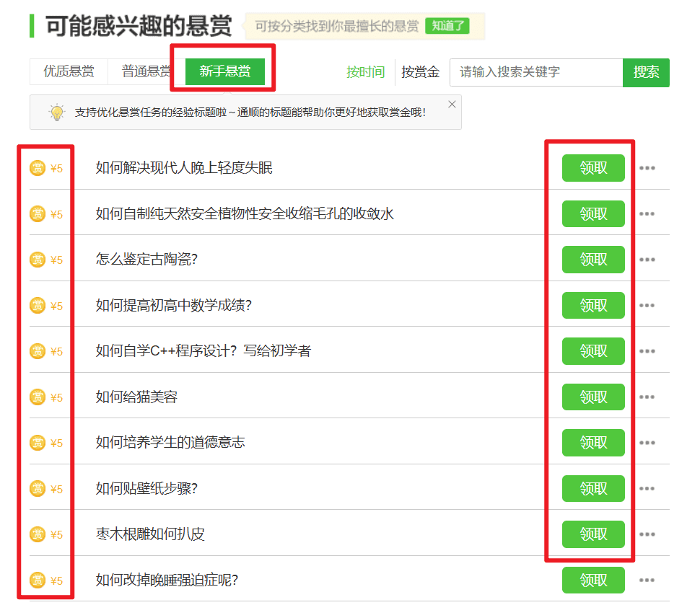700x605 pixels.
Task: Show more options for 如何贴壁纸步骤
Action: tap(647, 489)
